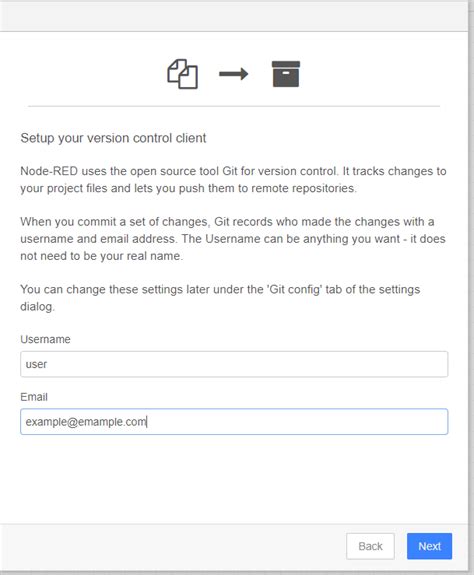The height and width of the screenshot is (575, 474).
Task: Focus the Username input field
Action: click(234, 364)
